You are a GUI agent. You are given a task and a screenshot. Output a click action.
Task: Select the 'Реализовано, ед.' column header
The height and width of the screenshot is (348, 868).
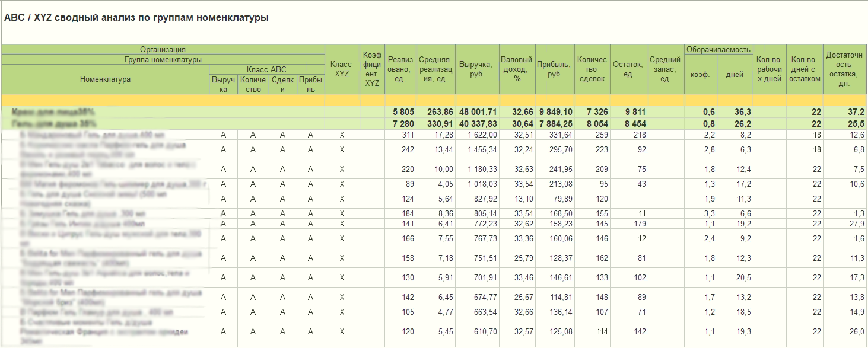(x=400, y=69)
